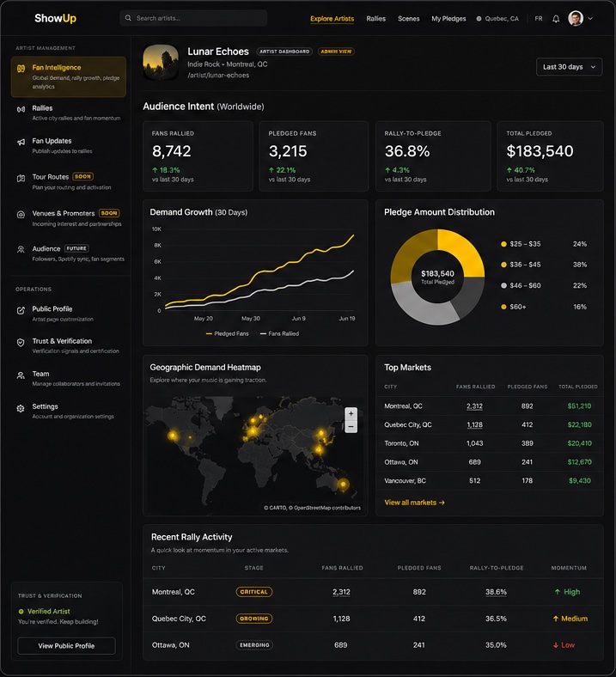This screenshot has height=677, width=616.
Task: Click the Lunar Echoes artist thumbnail
Action: [161, 63]
